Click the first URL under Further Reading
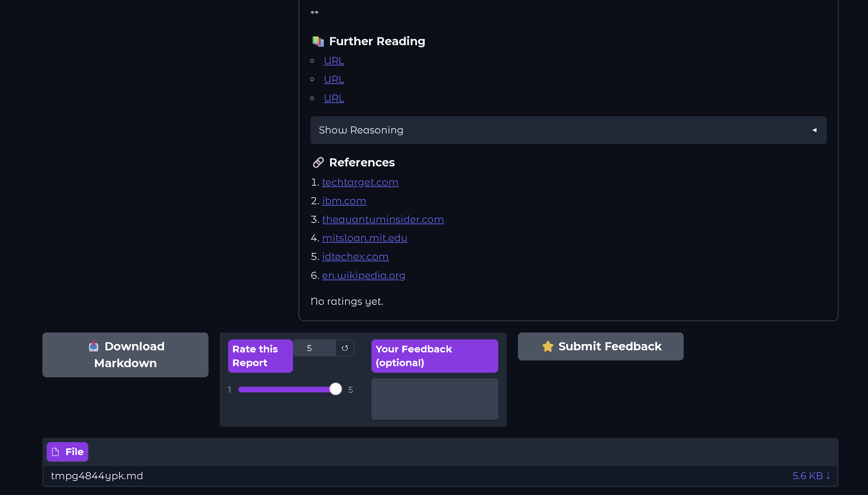The width and height of the screenshot is (868, 495). tap(334, 61)
